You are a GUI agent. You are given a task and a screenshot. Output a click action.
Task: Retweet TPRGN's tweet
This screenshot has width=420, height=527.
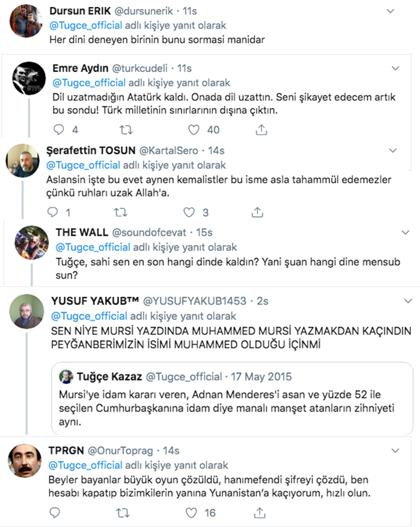123,512
